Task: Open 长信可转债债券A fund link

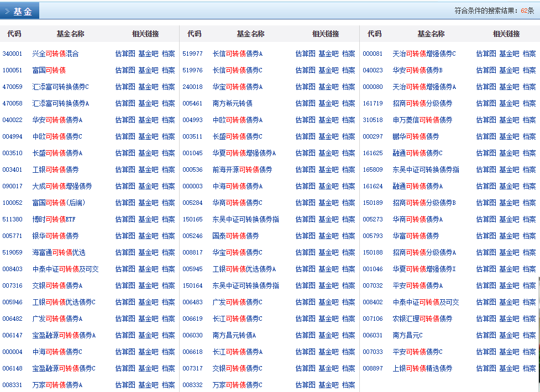Action: [237, 54]
